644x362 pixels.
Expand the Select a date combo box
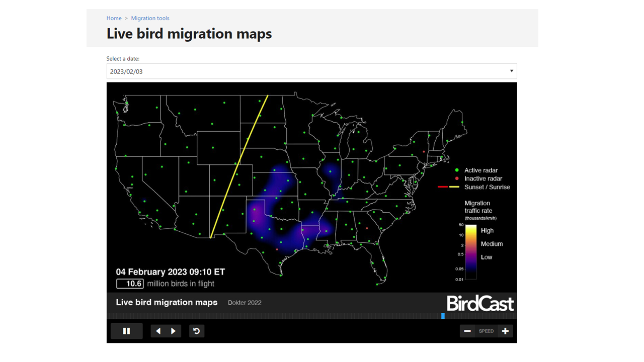click(311, 71)
